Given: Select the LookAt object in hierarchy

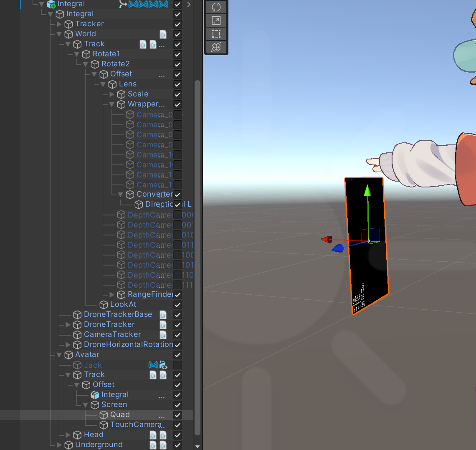Looking at the screenshot, I should 123,305.
